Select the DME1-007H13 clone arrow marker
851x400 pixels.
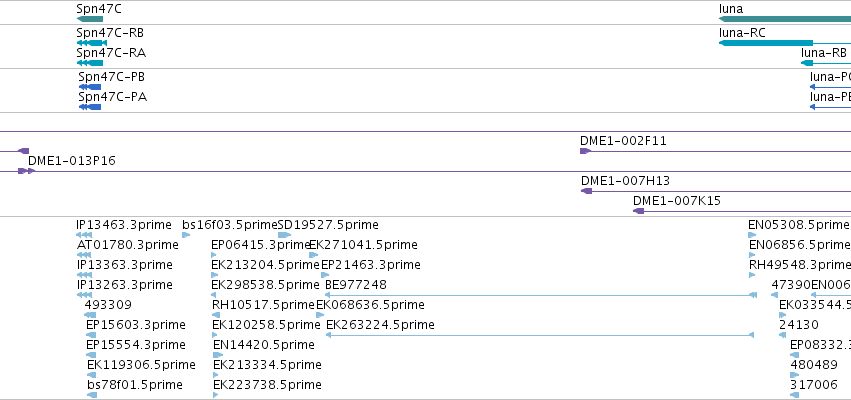(586, 191)
